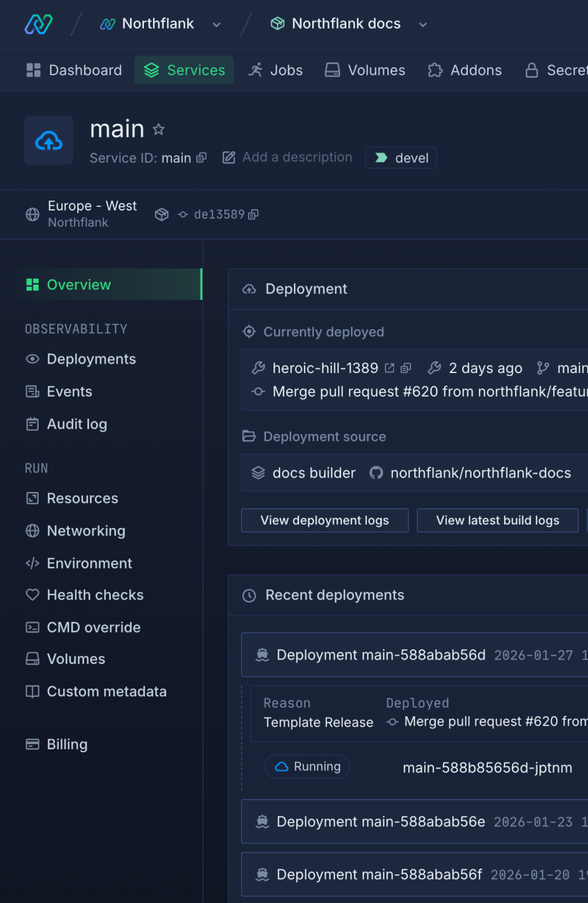
Task: Click the git branch icon next to main
Action: pos(542,368)
